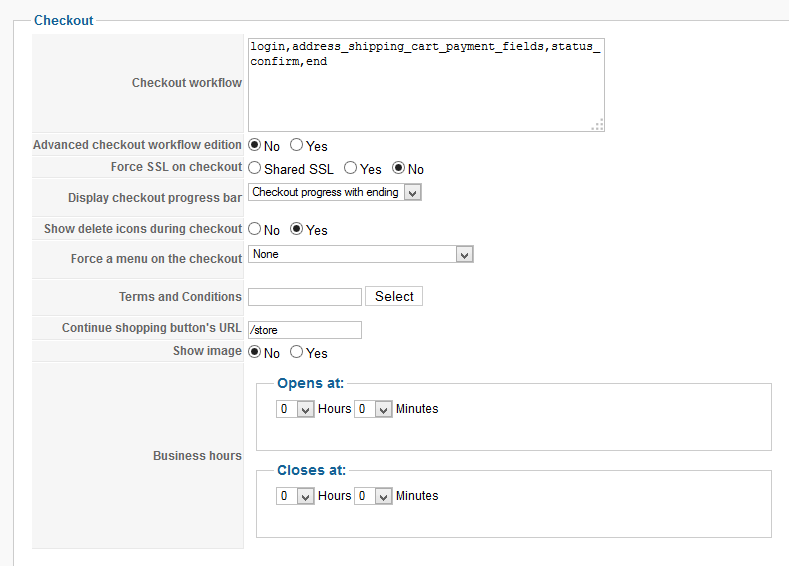Choose Shared SSL for Force SSL
Screen dimensions: 789x566
pyautogui.click(x=255, y=169)
